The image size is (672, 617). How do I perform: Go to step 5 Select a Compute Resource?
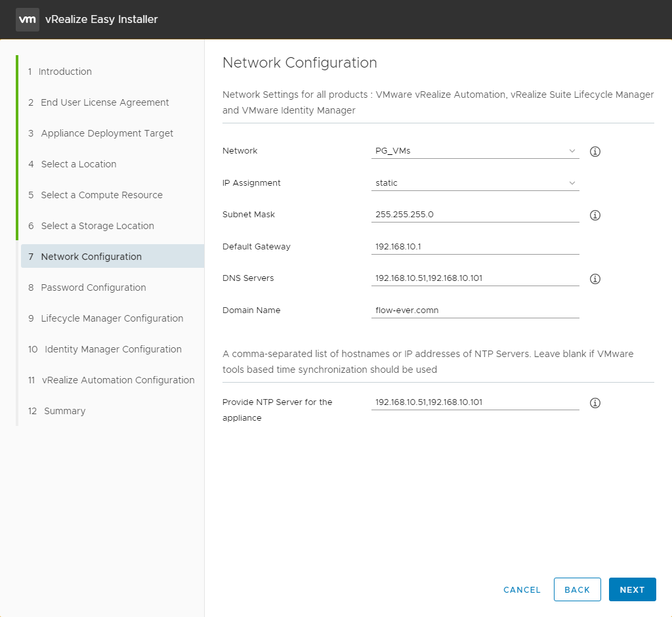96,195
